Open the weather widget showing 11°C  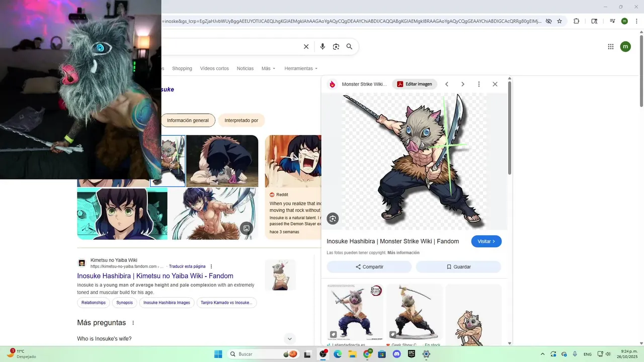click(x=21, y=354)
